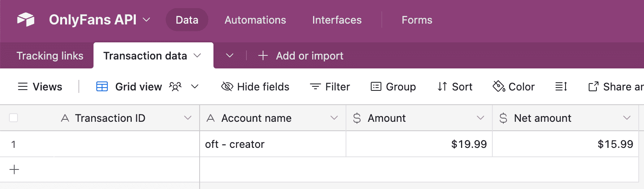Open the Grid view options chevron
Image resolution: width=644 pixels, height=189 pixels.
195,87
